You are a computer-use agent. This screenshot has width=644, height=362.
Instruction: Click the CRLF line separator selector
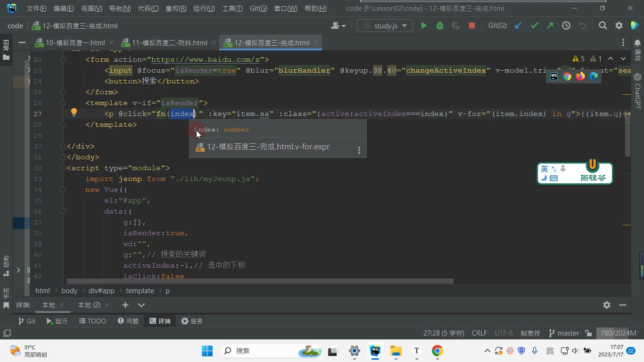coord(479,333)
